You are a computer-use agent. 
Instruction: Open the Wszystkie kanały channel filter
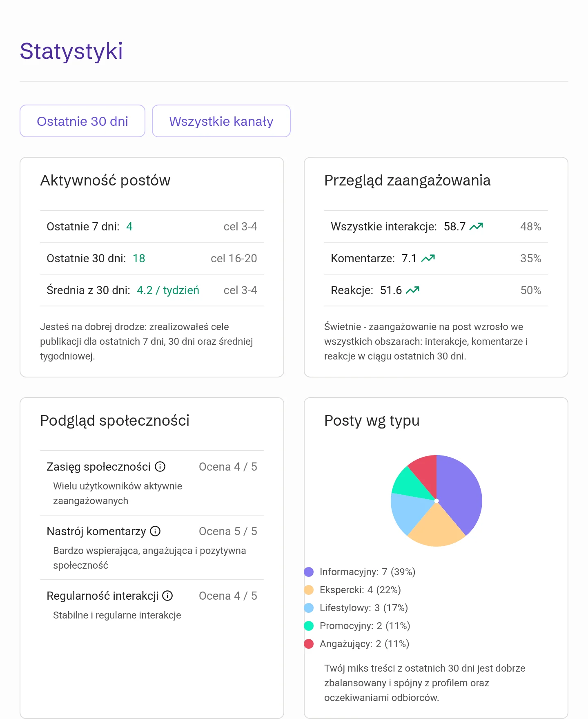click(x=221, y=121)
